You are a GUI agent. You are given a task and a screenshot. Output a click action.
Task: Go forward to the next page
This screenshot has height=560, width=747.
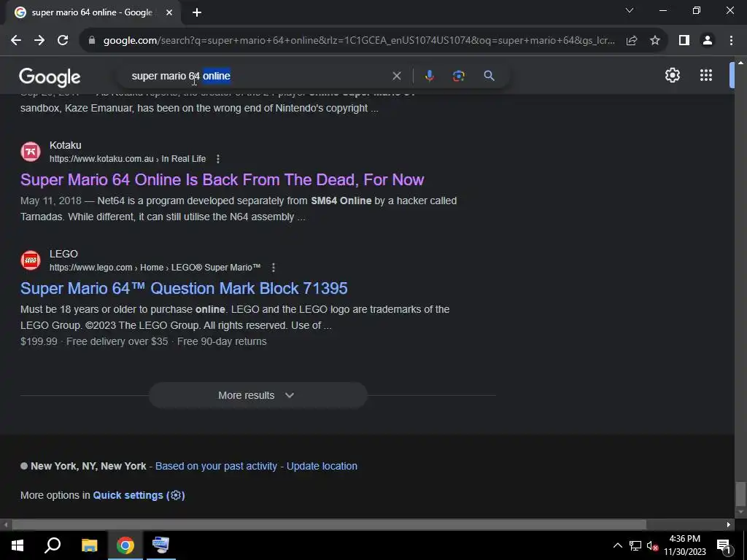tap(39, 41)
